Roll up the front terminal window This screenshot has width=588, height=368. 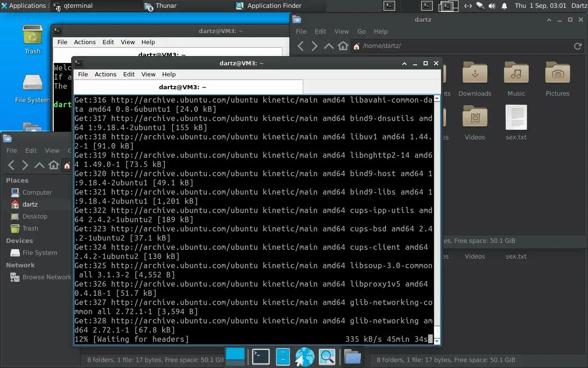pos(404,63)
